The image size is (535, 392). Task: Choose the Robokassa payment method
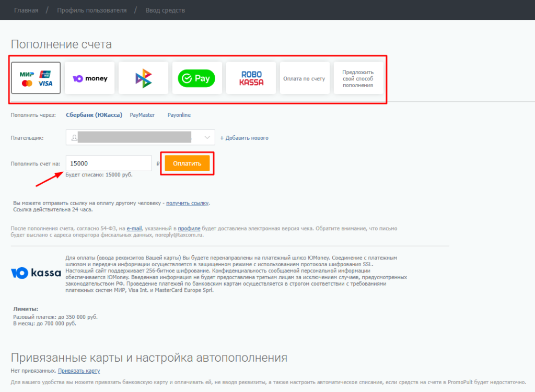click(x=251, y=78)
